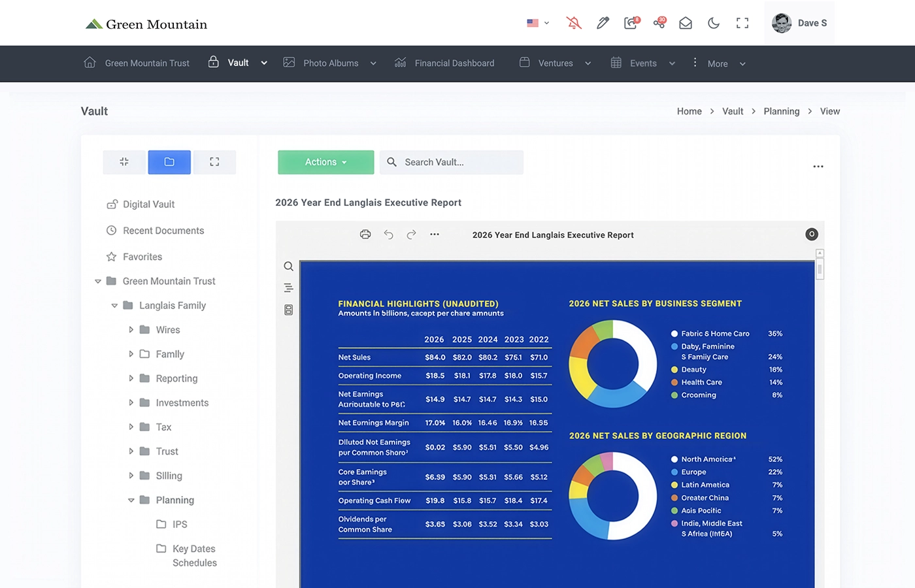Click the expand view icon button
Screen dimensions: 915x588
point(214,162)
